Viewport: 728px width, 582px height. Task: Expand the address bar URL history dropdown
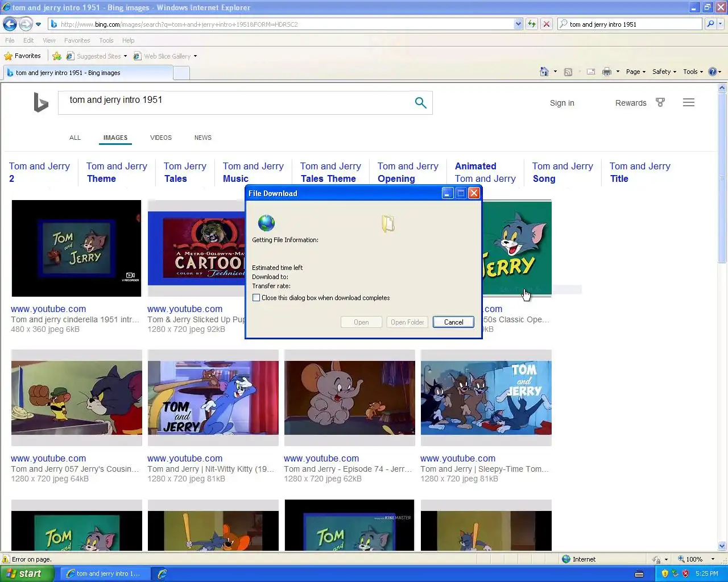pyautogui.click(x=518, y=24)
